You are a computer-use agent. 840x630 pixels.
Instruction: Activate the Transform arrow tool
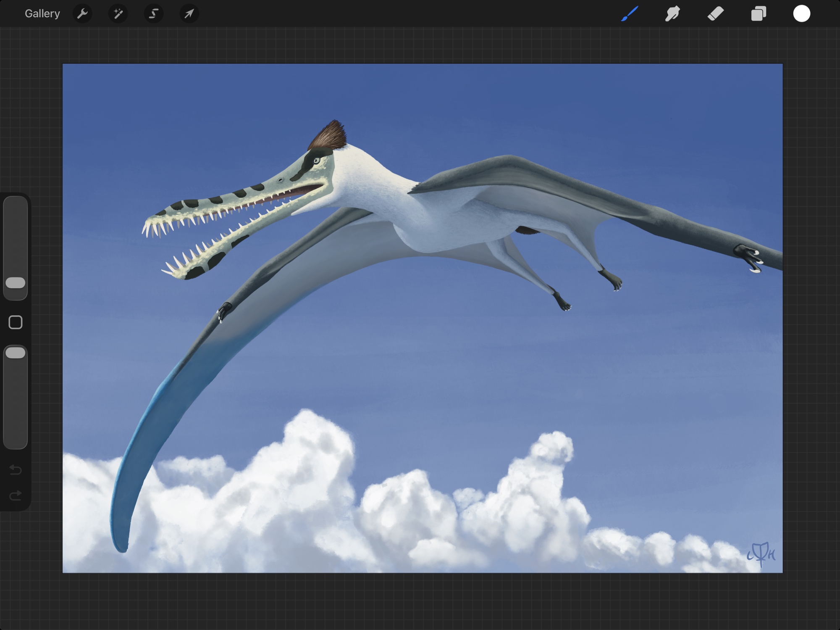click(189, 14)
